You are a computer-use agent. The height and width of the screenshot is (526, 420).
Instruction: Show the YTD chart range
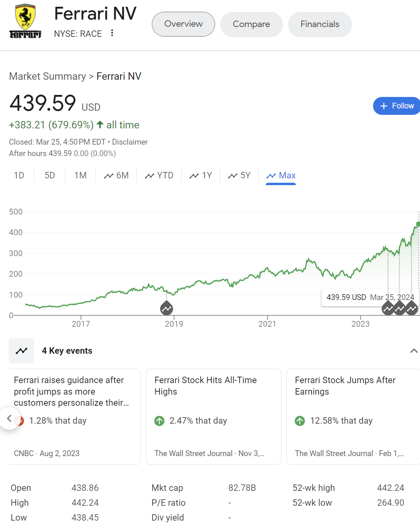tap(159, 175)
